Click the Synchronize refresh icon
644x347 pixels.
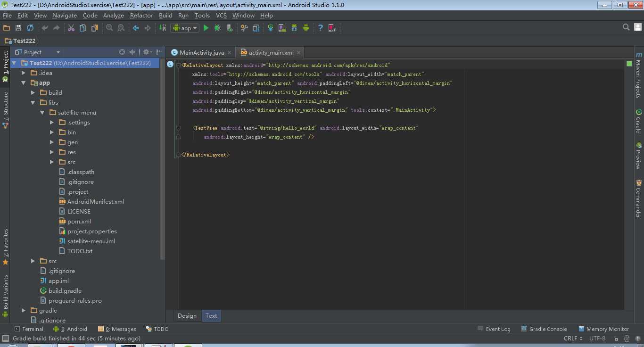(30, 28)
